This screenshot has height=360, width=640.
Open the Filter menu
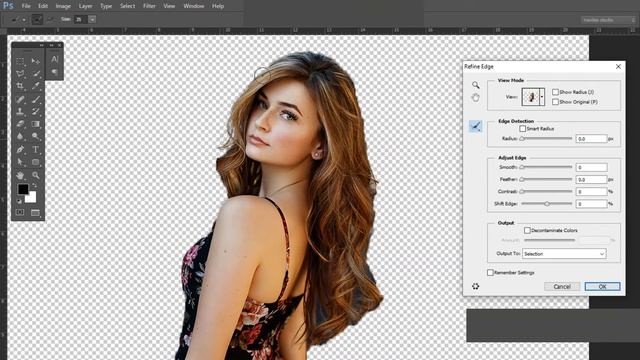click(149, 6)
